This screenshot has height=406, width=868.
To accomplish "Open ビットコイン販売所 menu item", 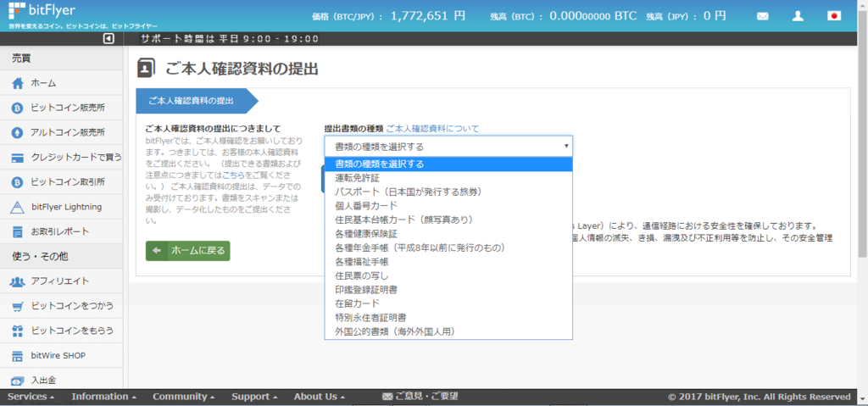I will coord(61,108).
